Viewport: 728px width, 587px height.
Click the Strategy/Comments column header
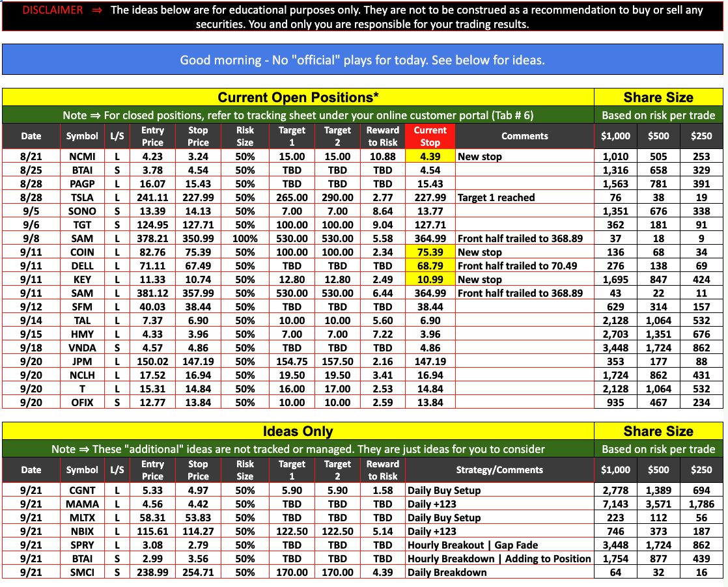click(x=499, y=470)
